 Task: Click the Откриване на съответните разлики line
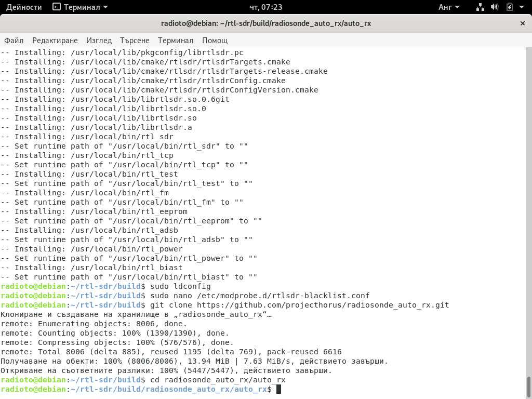click(166, 370)
